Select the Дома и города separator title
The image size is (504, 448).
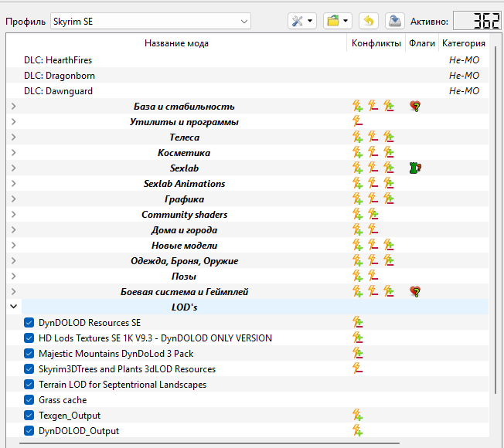pos(184,230)
